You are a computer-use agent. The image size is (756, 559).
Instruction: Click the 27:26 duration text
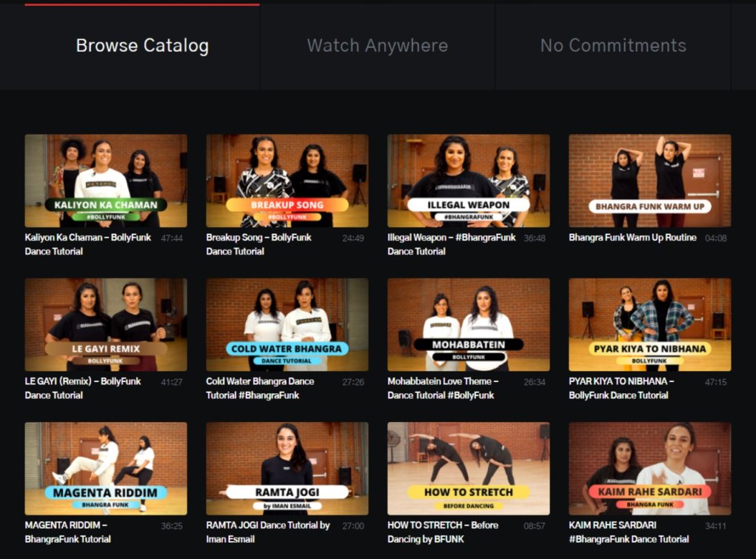(353, 382)
